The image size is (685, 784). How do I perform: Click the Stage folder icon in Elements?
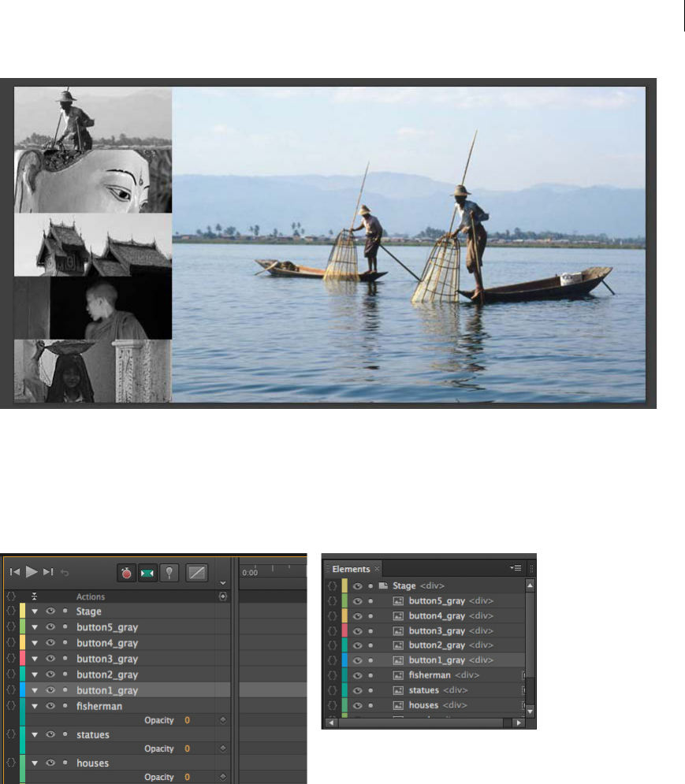pos(383,585)
